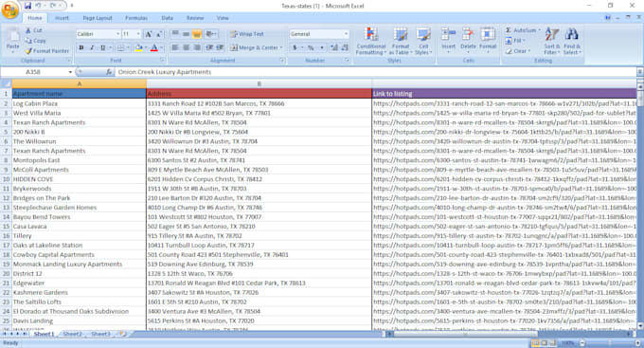Center text horizontally
This screenshot has width=644, height=348.
pyautogui.click(x=186, y=47)
